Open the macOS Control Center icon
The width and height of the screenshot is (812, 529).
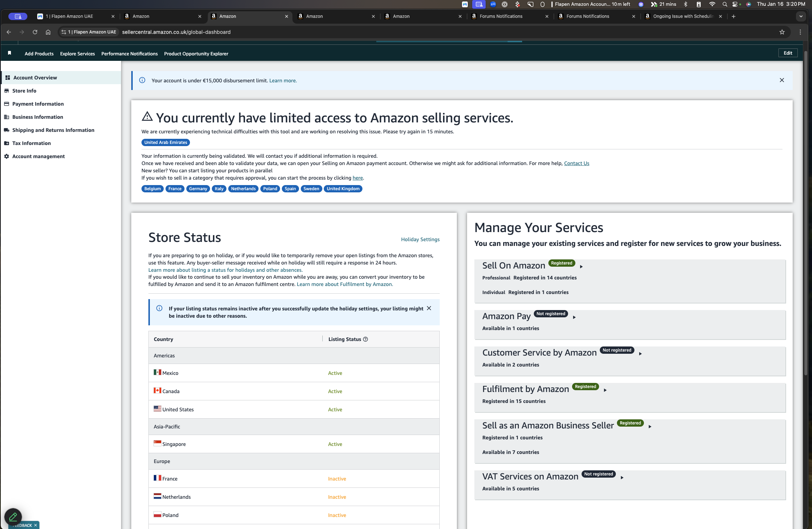coord(736,4)
